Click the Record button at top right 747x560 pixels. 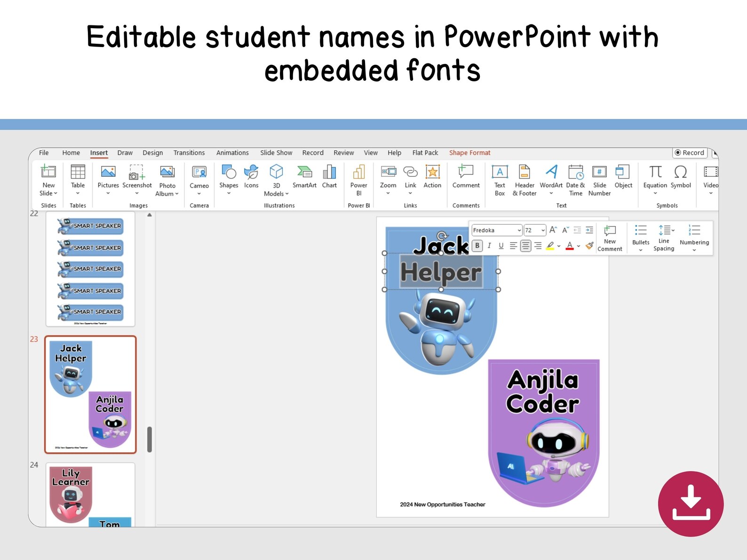click(x=690, y=153)
